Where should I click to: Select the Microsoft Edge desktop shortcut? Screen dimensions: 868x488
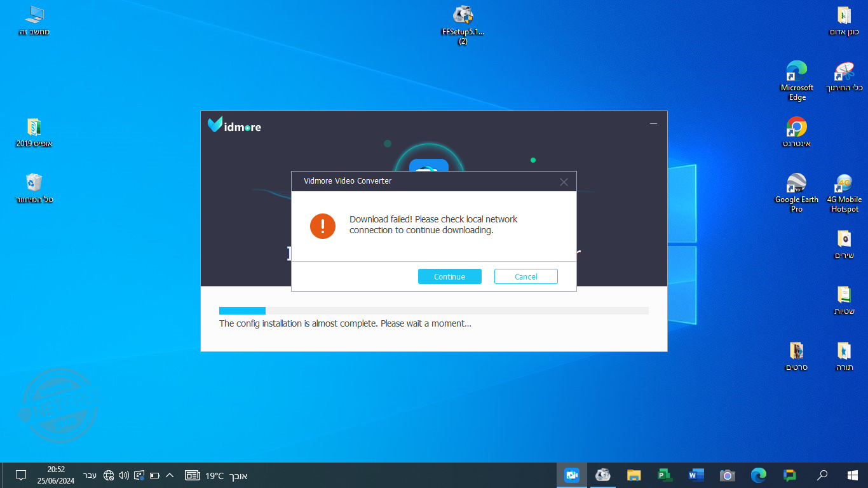797,81
